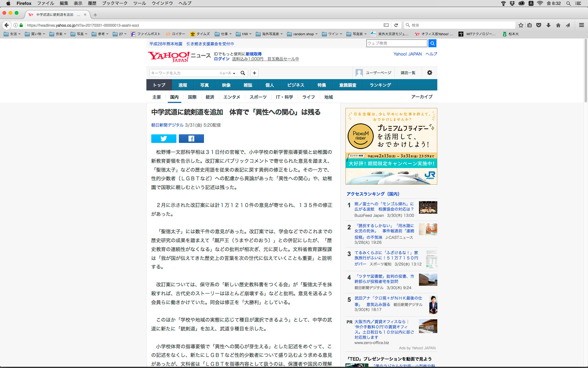Share article via Twitter button
Screen dimensions: 588x368
point(164,139)
